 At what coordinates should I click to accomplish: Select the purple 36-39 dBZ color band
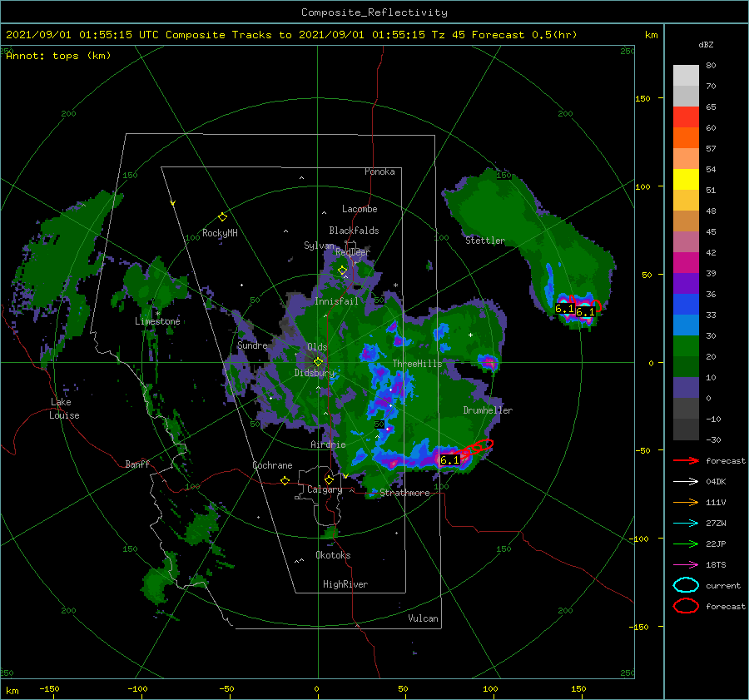pyautogui.click(x=686, y=284)
